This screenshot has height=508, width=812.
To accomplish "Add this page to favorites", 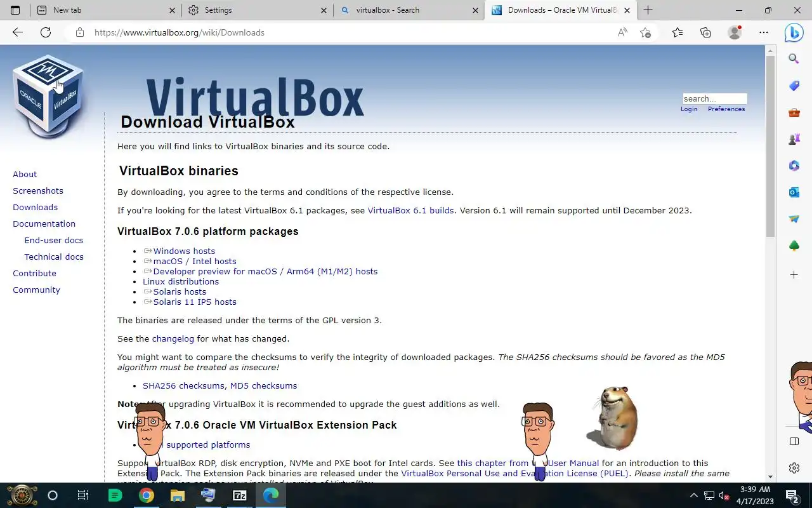I will [x=645, y=32].
